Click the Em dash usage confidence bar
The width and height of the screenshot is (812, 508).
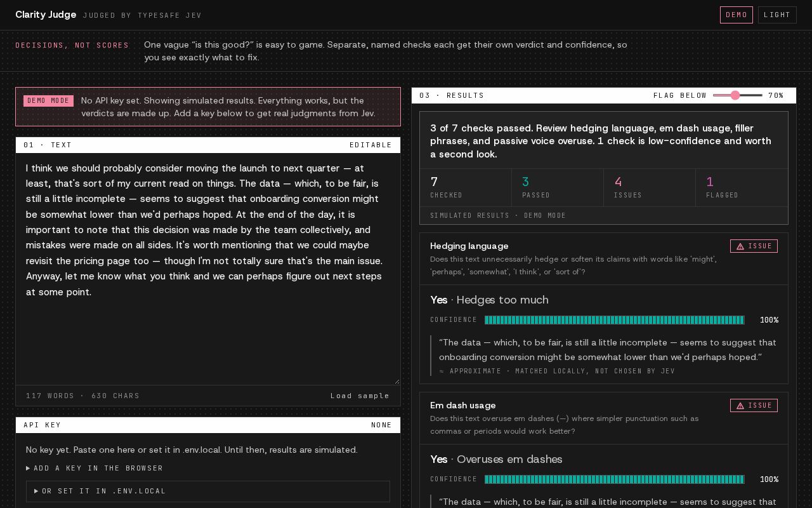click(x=615, y=479)
